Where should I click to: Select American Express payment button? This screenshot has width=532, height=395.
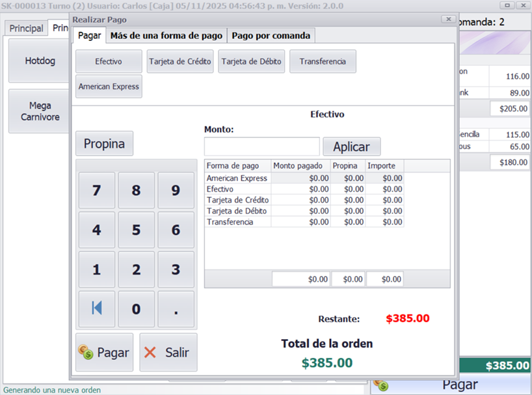pyautogui.click(x=109, y=86)
